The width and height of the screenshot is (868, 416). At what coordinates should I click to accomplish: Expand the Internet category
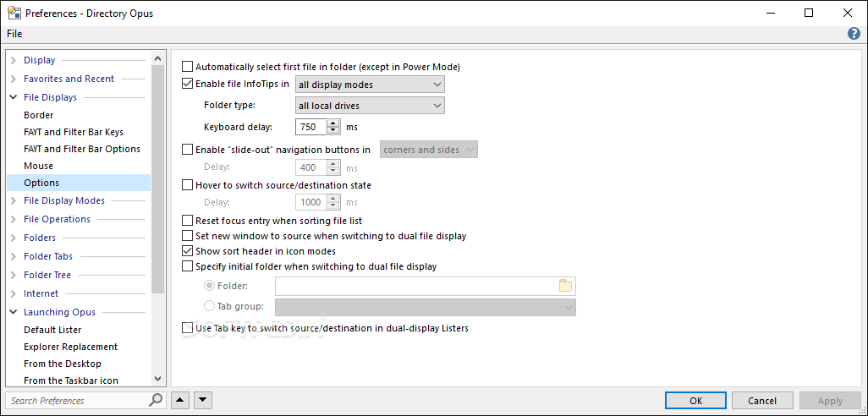click(14, 293)
